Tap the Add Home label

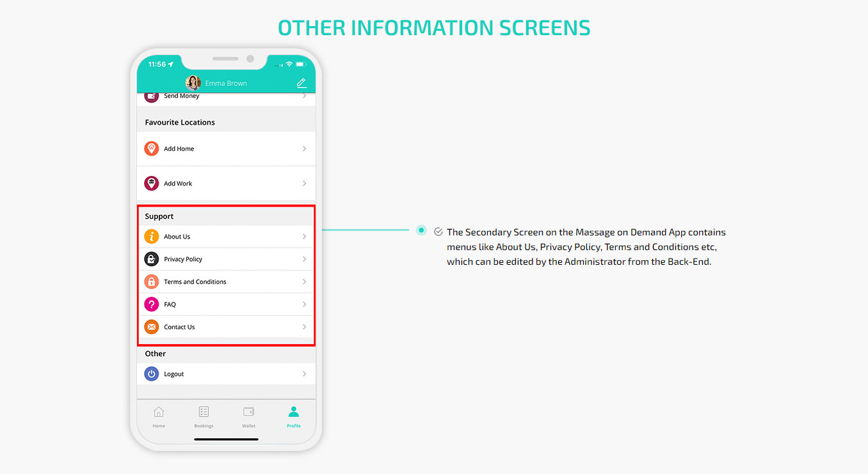(179, 148)
